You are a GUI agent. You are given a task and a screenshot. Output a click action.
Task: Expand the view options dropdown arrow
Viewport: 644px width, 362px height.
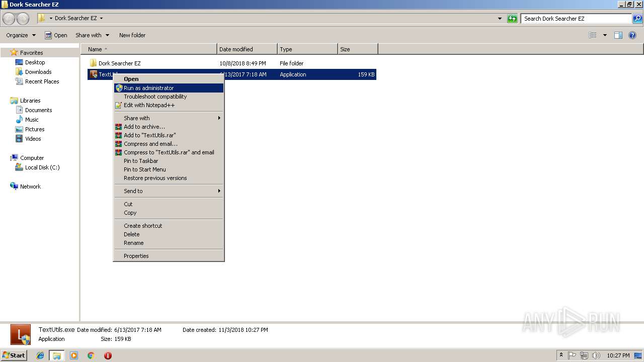(605, 35)
